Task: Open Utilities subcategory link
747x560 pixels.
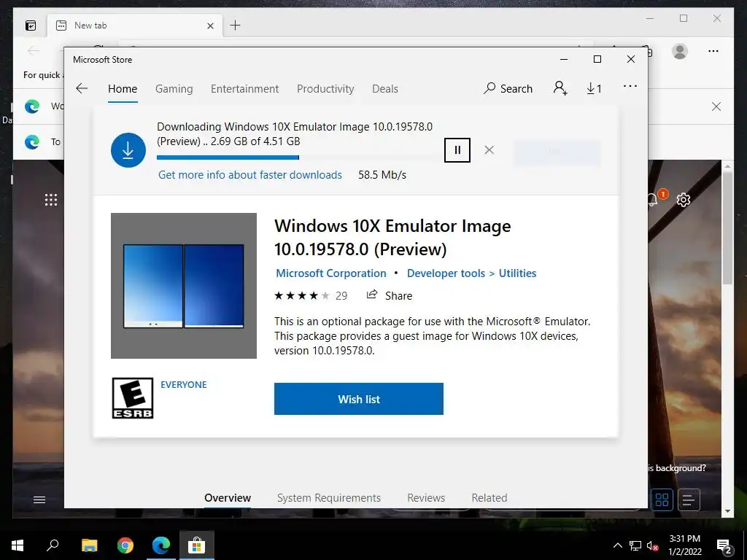Action: click(517, 273)
